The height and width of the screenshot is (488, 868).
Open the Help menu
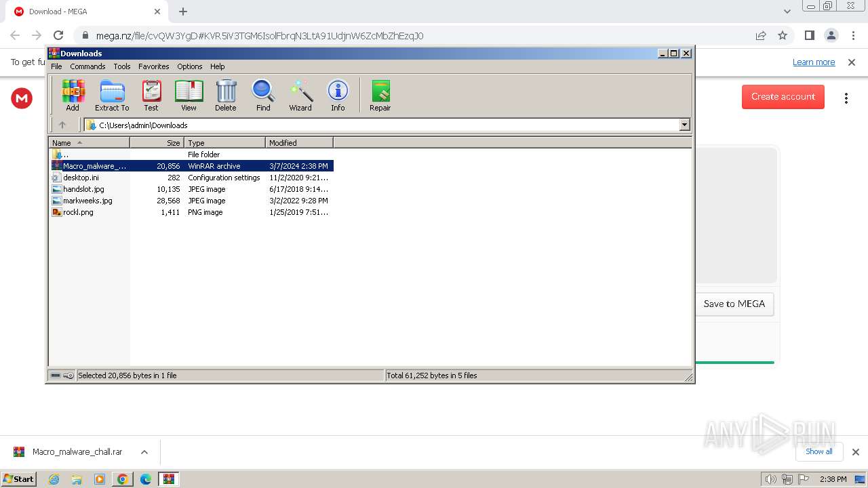click(217, 66)
